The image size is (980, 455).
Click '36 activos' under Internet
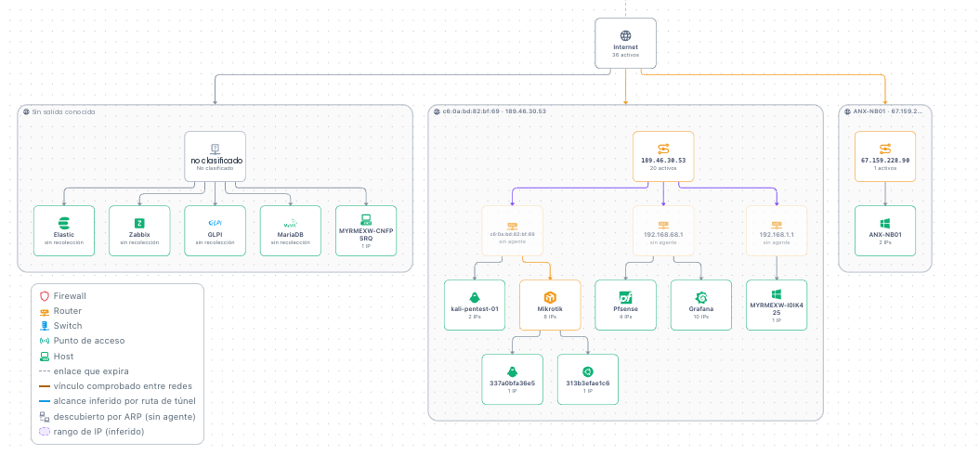point(626,55)
